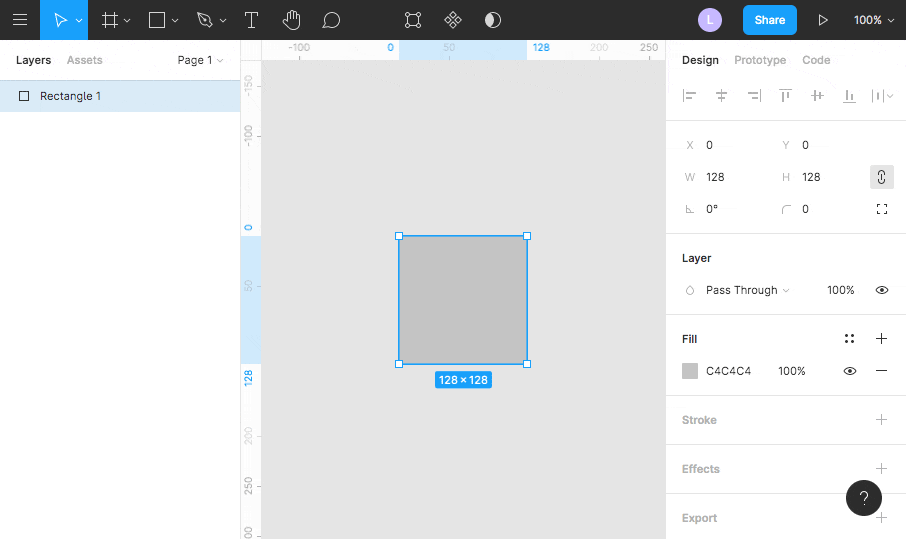Click the C4C4C4 fill color swatch
Image resolution: width=906 pixels, height=539 pixels.
[690, 371]
